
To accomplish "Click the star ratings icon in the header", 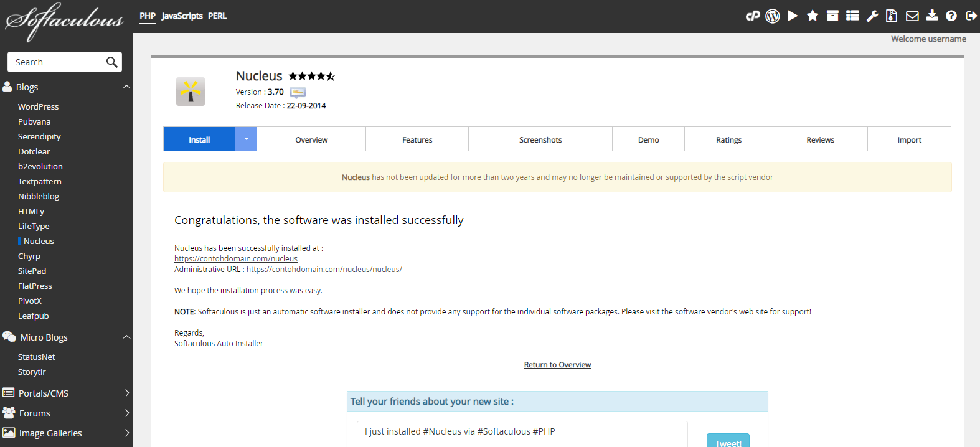I will coord(813,16).
